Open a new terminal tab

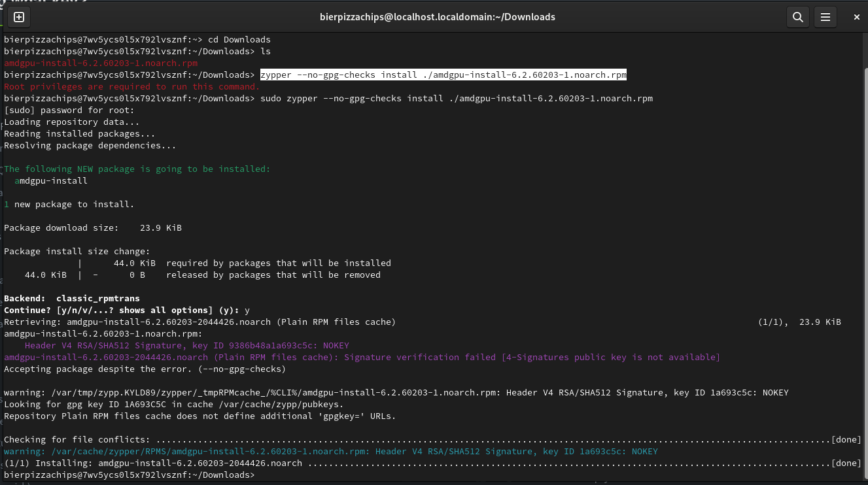(x=19, y=17)
